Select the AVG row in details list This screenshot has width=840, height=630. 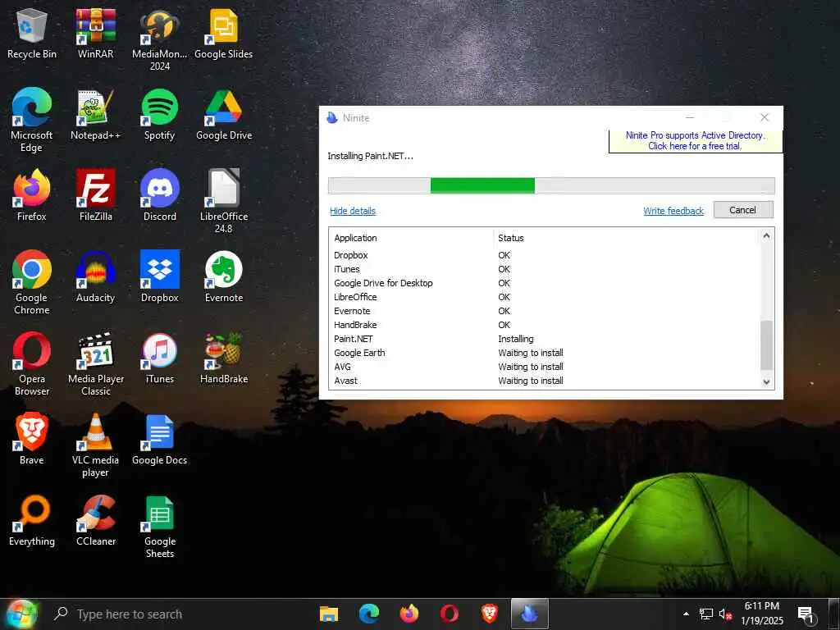pyautogui.click(x=545, y=367)
